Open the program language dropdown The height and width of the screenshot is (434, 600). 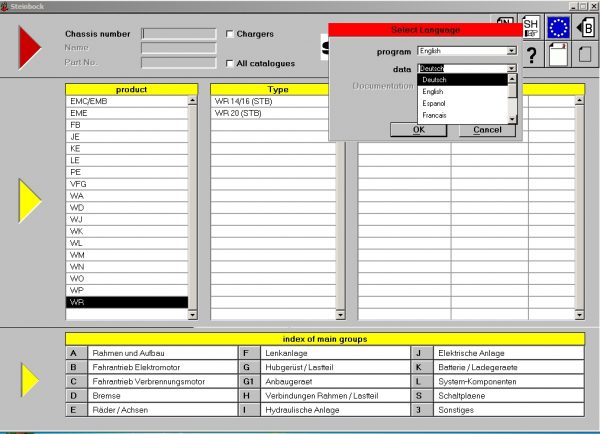[x=512, y=51]
